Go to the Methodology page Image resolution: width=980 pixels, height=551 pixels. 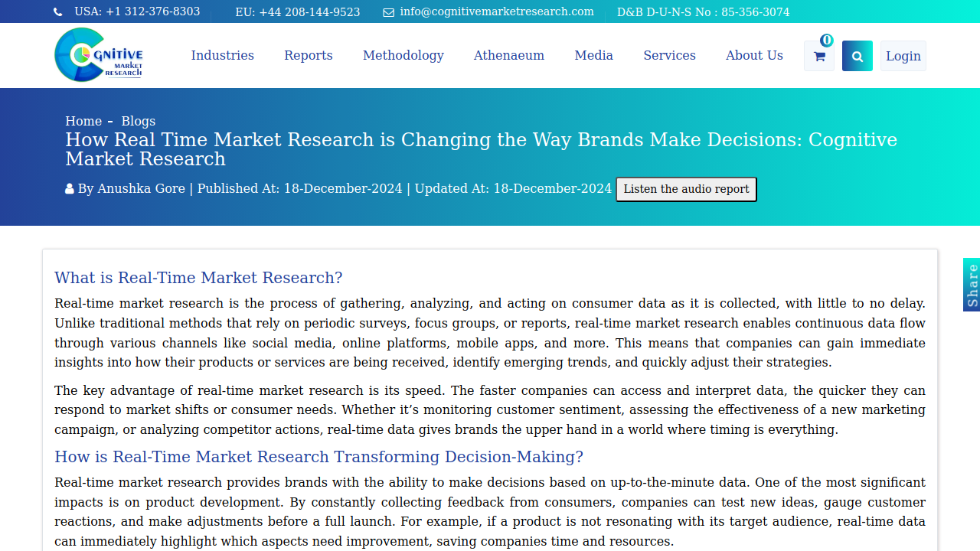click(403, 55)
